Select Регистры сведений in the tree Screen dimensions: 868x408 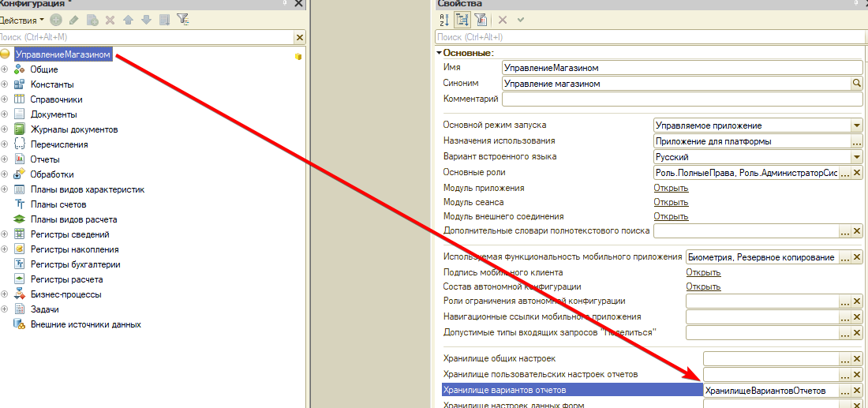pos(69,234)
